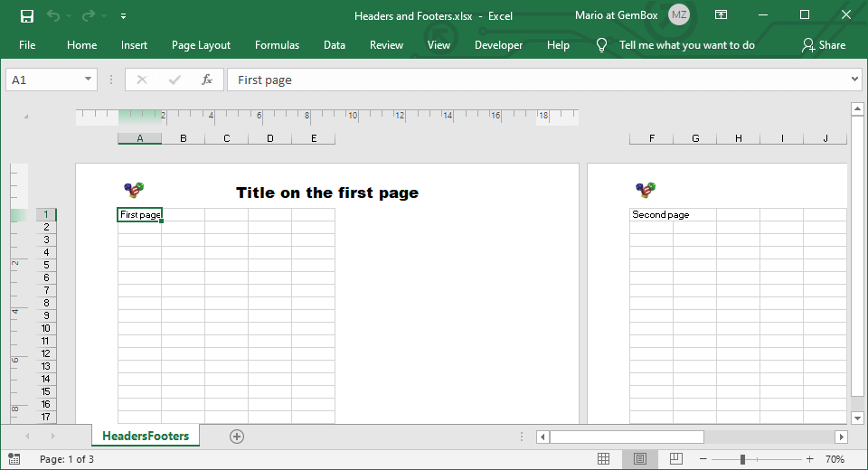Switch to Normal view

point(604,459)
